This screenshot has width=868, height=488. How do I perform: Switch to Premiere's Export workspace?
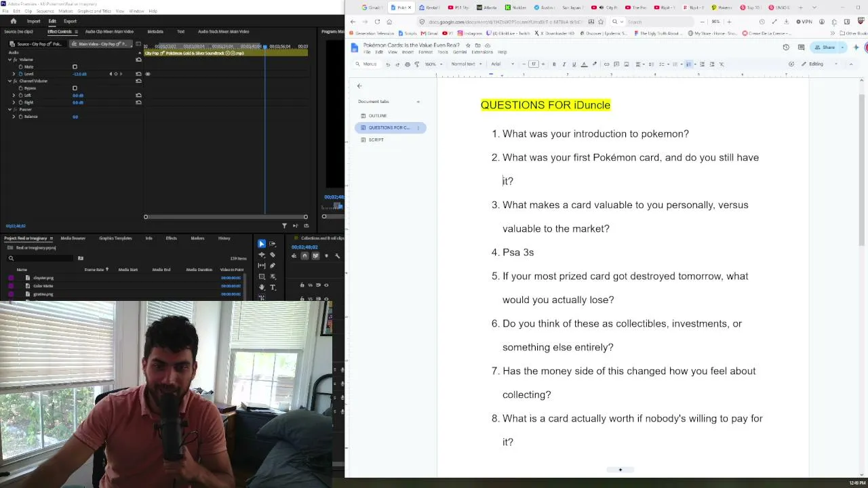pyautogui.click(x=70, y=21)
